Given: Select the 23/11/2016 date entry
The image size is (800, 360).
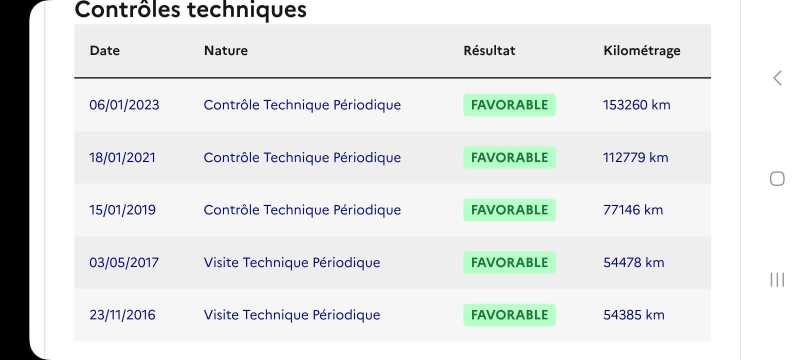Looking at the screenshot, I should click(x=122, y=315).
